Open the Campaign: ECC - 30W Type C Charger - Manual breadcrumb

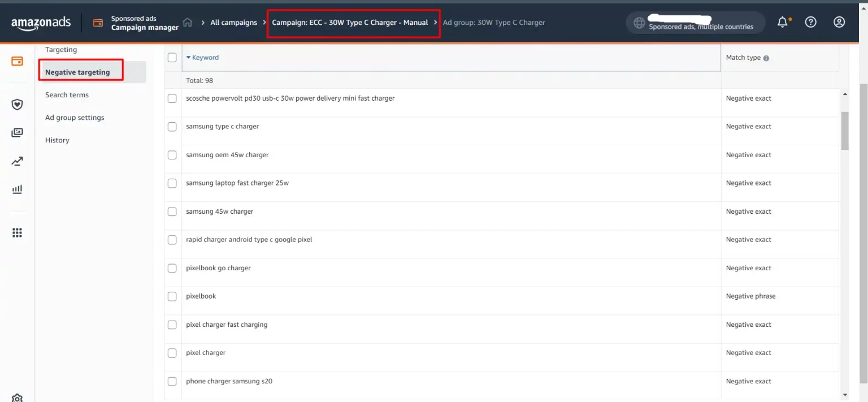[x=350, y=23]
